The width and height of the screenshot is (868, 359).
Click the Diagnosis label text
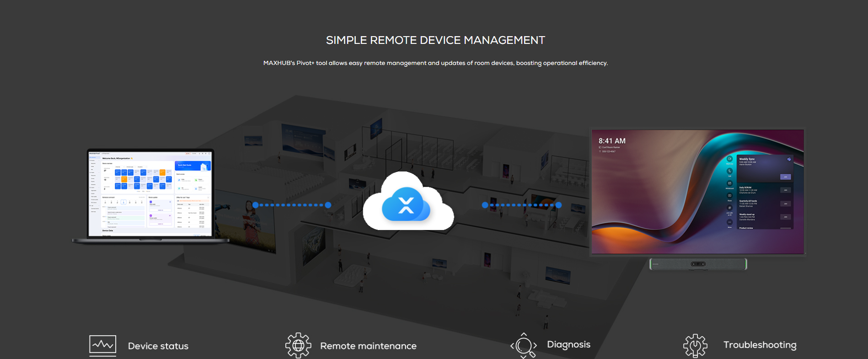click(568, 344)
